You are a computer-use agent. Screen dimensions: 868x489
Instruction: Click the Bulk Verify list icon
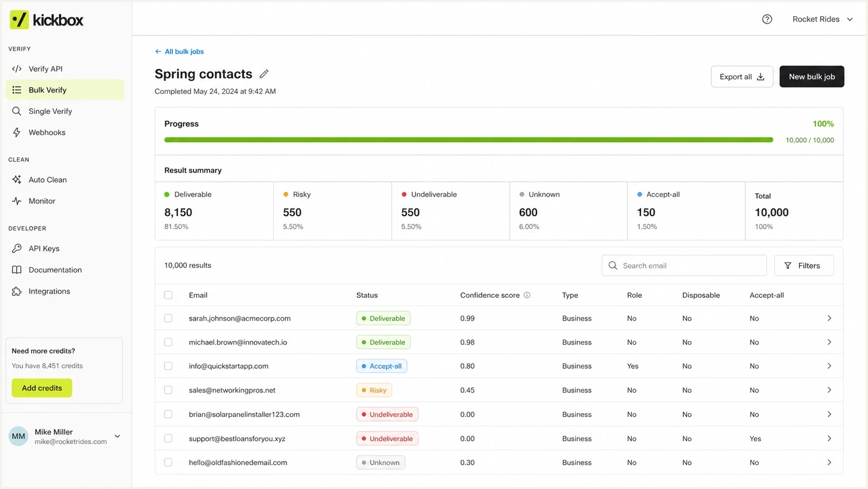(x=17, y=90)
